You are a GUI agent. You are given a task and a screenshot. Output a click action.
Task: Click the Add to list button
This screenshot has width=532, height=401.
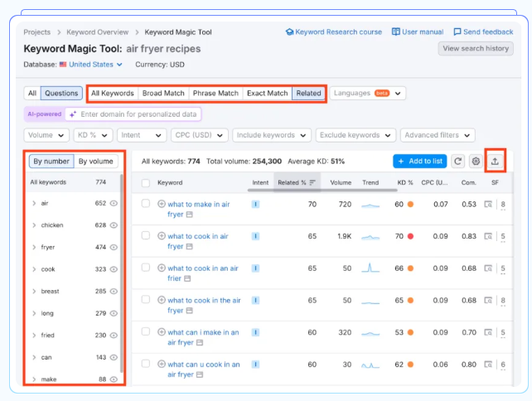419,162
